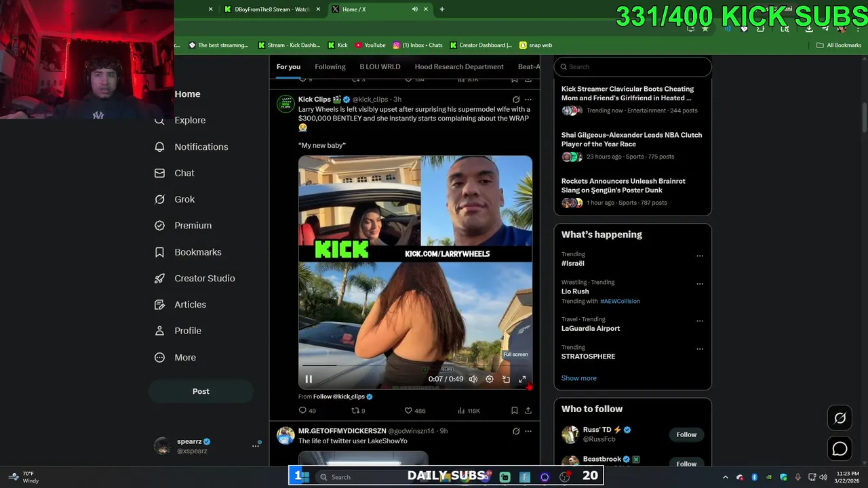This screenshot has width=868, height=488.
Task: Switch to B LOU WRLD tab
Action: pos(380,66)
